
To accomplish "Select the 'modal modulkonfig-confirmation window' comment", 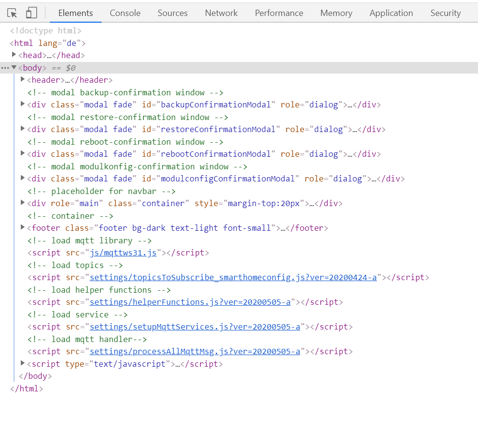I will 137,167.
